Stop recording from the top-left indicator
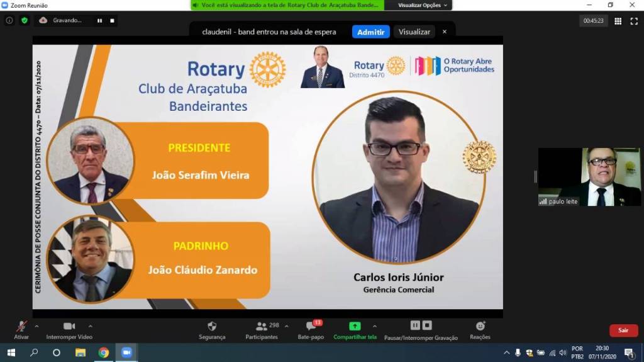The height and width of the screenshot is (362, 644). [112, 20]
